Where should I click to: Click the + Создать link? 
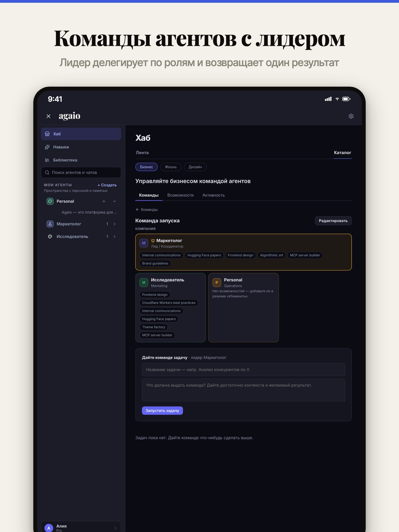pyautogui.click(x=107, y=185)
